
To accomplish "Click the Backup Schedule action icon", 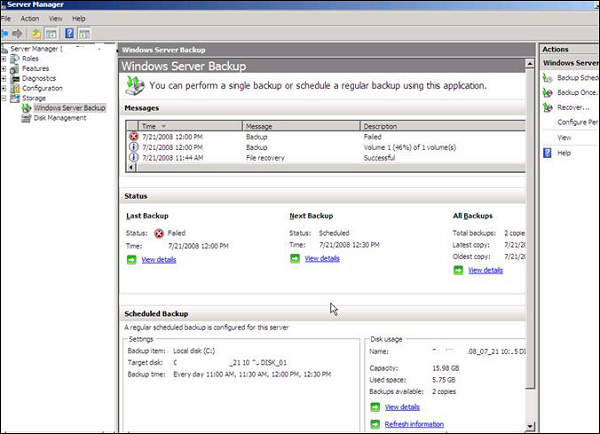I will tap(547, 78).
